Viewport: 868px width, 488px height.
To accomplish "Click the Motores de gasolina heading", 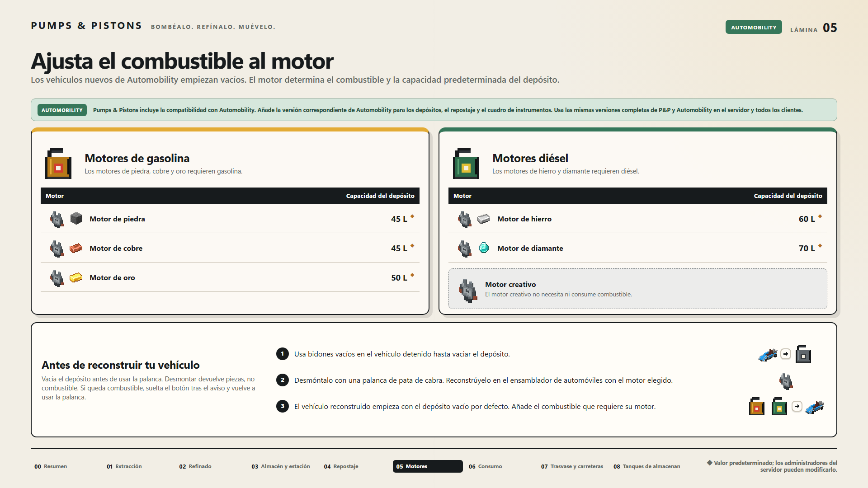I will (x=137, y=158).
